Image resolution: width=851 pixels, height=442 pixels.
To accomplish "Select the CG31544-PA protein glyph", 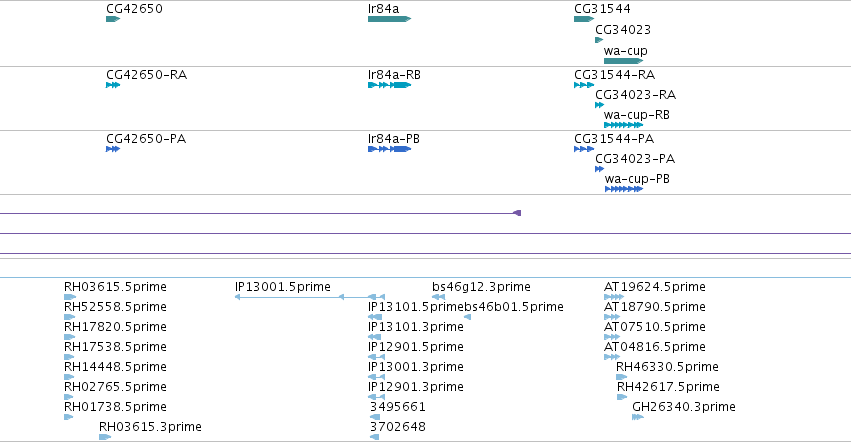I will (584, 149).
